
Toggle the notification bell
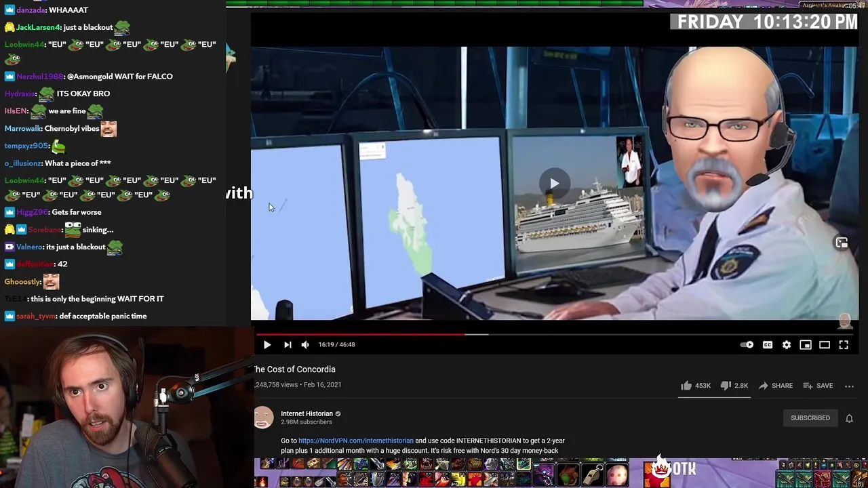pyautogui.click(x=849, y=418)
